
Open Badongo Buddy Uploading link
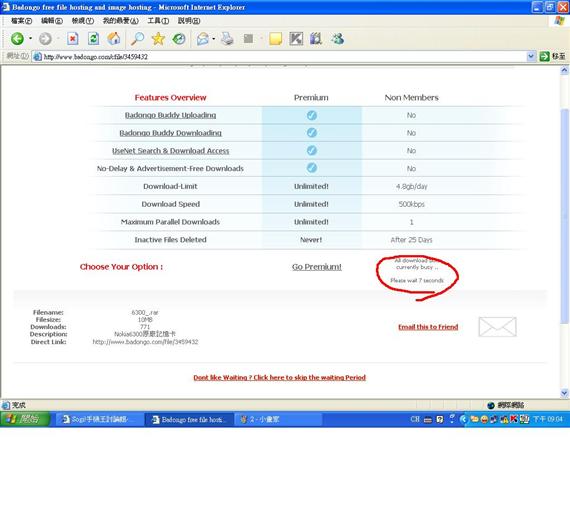pos(170,115)
